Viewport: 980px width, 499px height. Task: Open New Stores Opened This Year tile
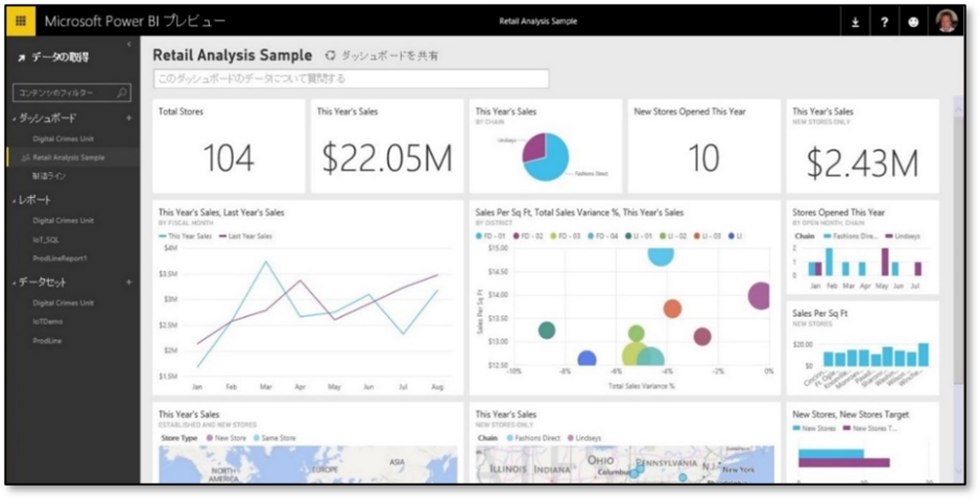pos(704,146)
